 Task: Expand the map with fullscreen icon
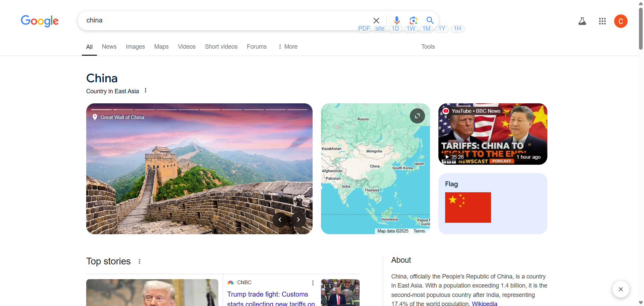pyautogui.click(x=417, y=116)
